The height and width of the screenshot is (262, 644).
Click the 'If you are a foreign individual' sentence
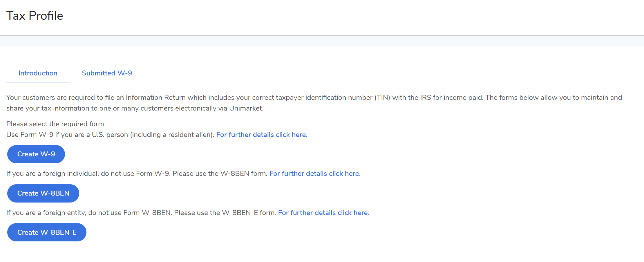136,174
